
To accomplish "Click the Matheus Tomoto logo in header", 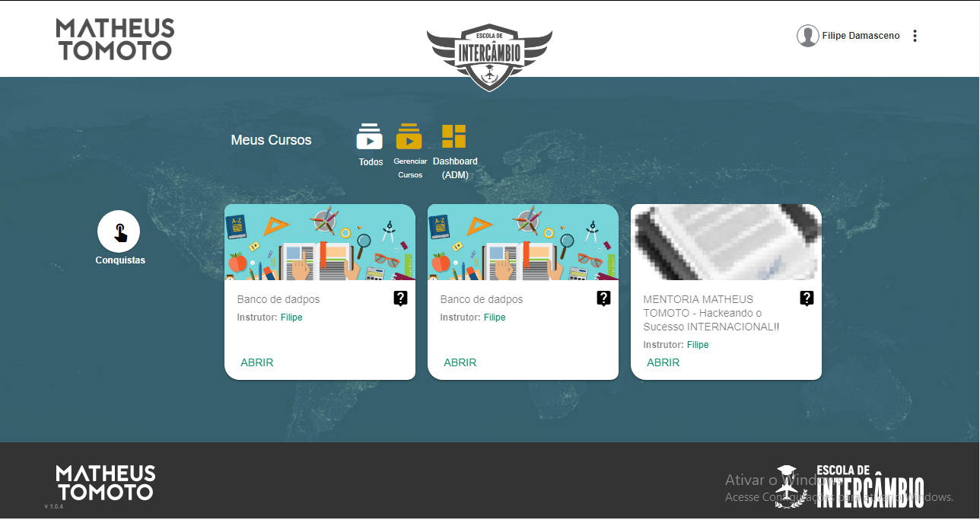I will tap(115, 39).
